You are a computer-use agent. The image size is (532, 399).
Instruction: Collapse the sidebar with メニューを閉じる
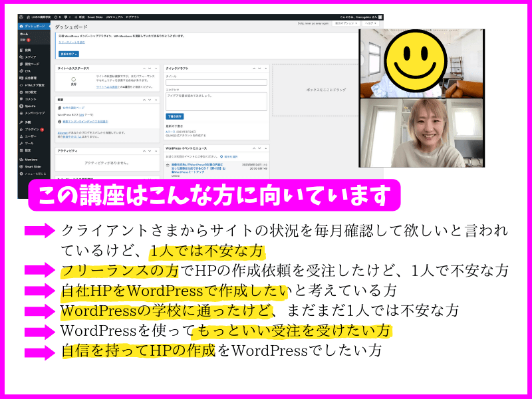(35, 175)
